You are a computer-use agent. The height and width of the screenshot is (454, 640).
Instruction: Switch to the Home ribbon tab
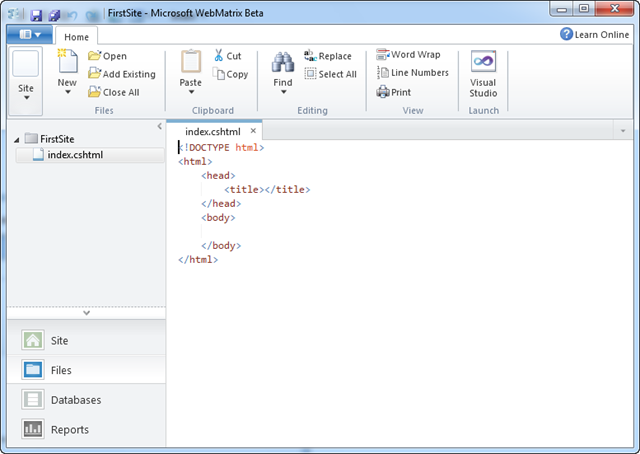(x=76, y=37)
